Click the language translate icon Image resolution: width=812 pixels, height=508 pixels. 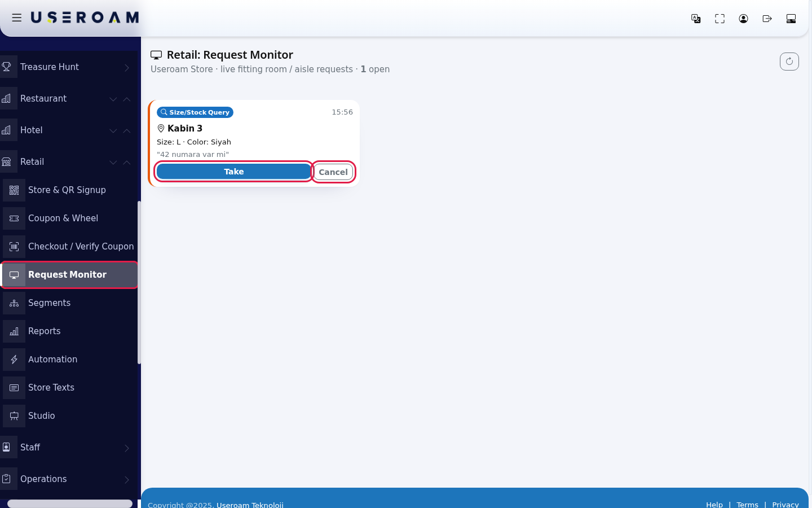(696, 19)
